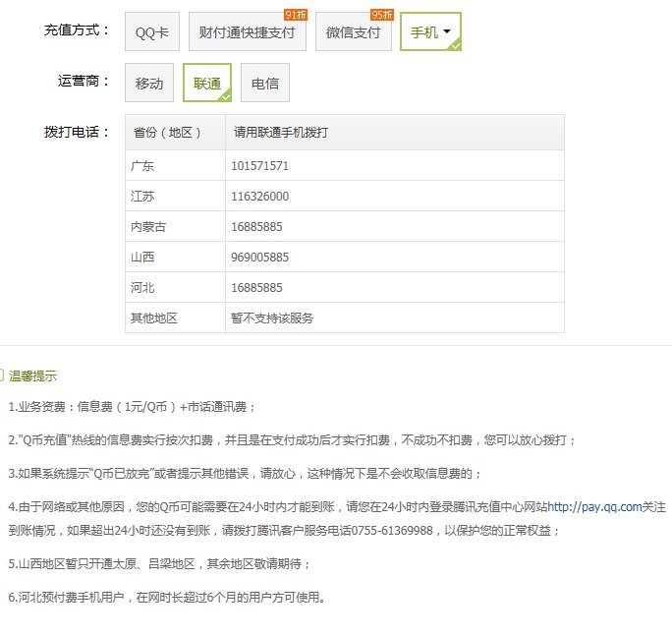Click the 山西 province cell
The height and width of the screenshot is (636, 672).
175,257
